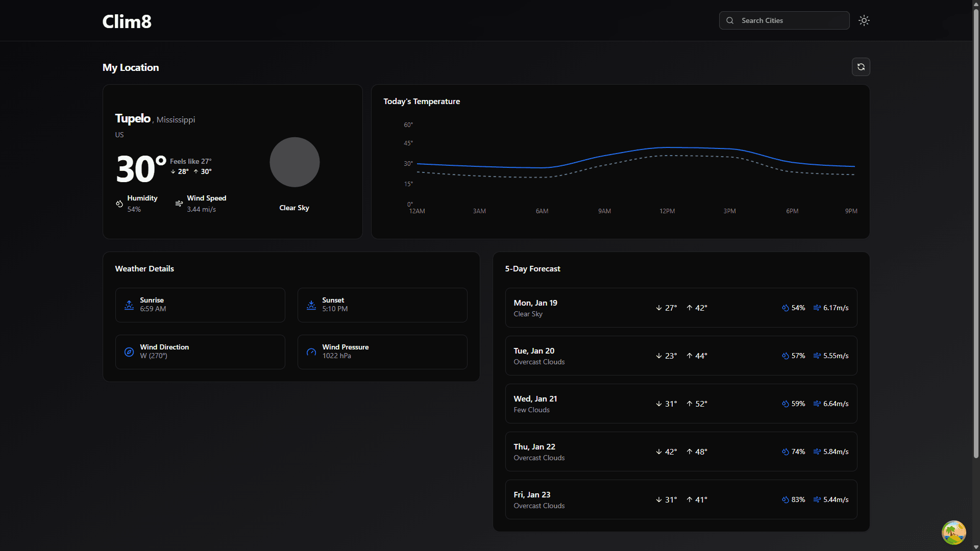Click the Wind Pressure gauge icon
Image resolution: width=980 pixels, height=551 pixels.
[311, 352]
